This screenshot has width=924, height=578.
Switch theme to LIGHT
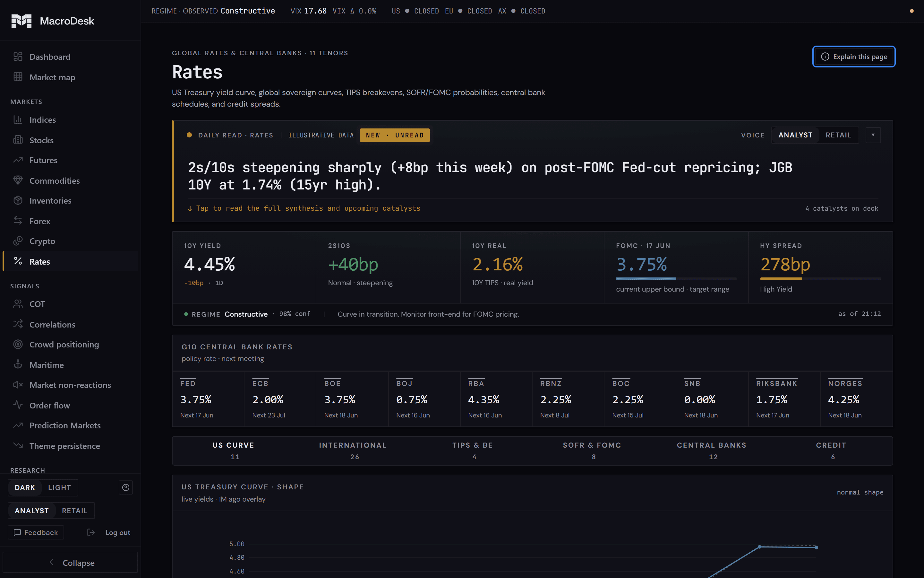point(60,487)
